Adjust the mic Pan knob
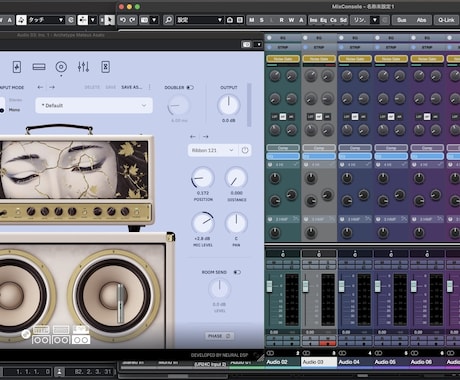Viewport: 460px width, 380px height. [236, 223]
